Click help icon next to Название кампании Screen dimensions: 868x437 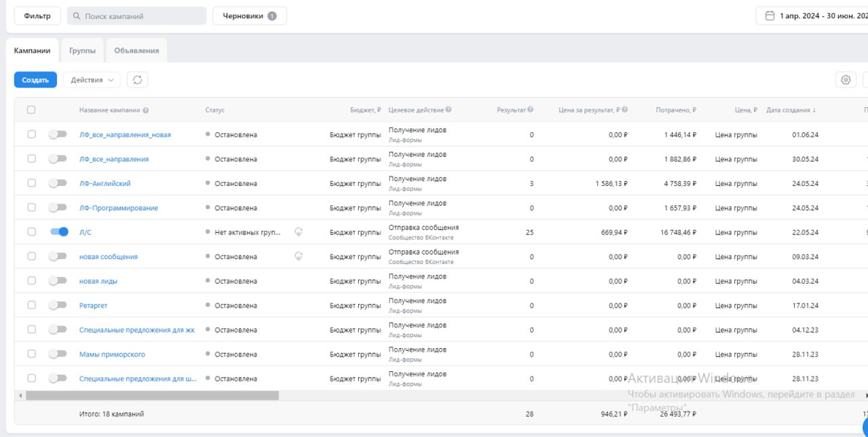(146, 111)
